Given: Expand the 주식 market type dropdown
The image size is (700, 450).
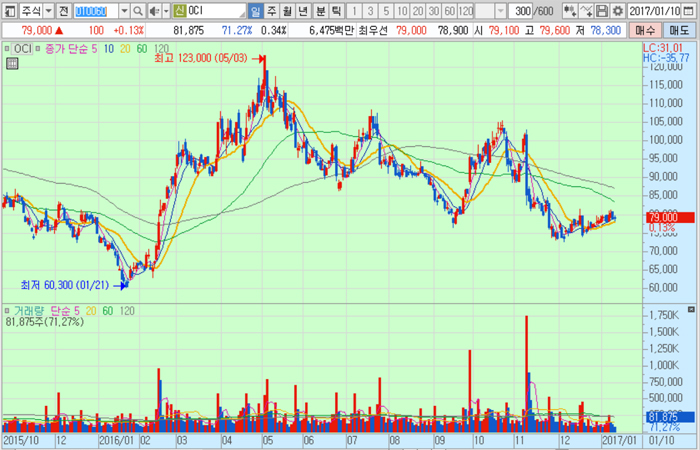Looking at the screenshot, I should click(49, 10).
